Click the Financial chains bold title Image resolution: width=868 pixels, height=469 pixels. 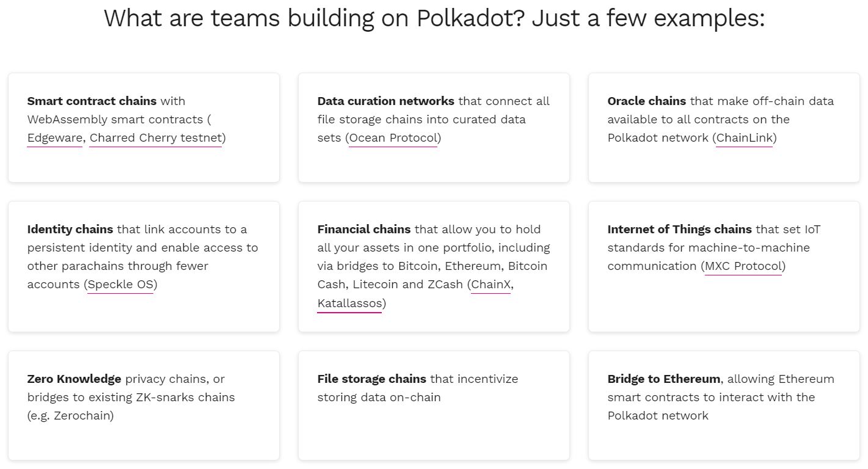[363, 230]
